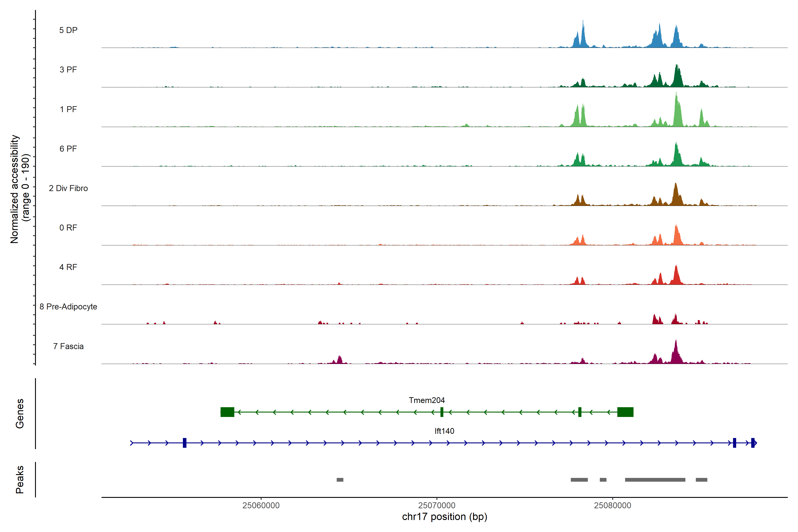Click the leftmost Ift140 blue exon
798x532 pixels.
[x=185, y=443]
